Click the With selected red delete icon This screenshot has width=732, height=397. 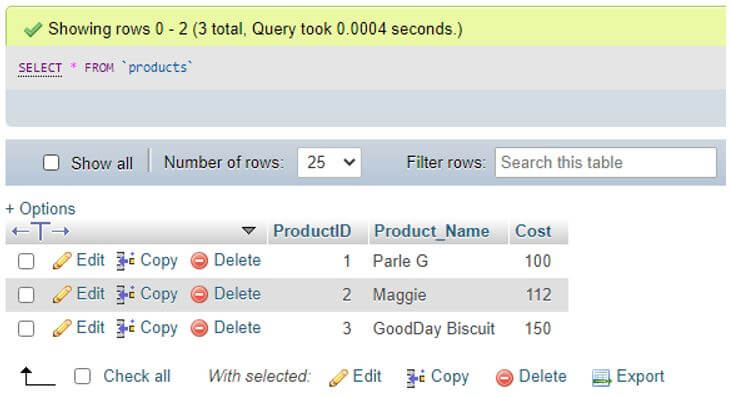pos(505,377)
